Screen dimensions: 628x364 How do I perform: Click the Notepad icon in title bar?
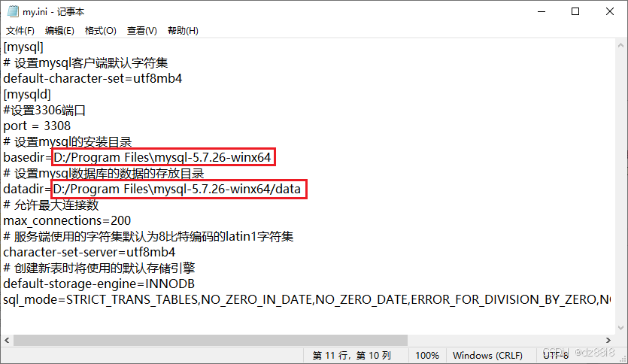click(x=14, y=11)
